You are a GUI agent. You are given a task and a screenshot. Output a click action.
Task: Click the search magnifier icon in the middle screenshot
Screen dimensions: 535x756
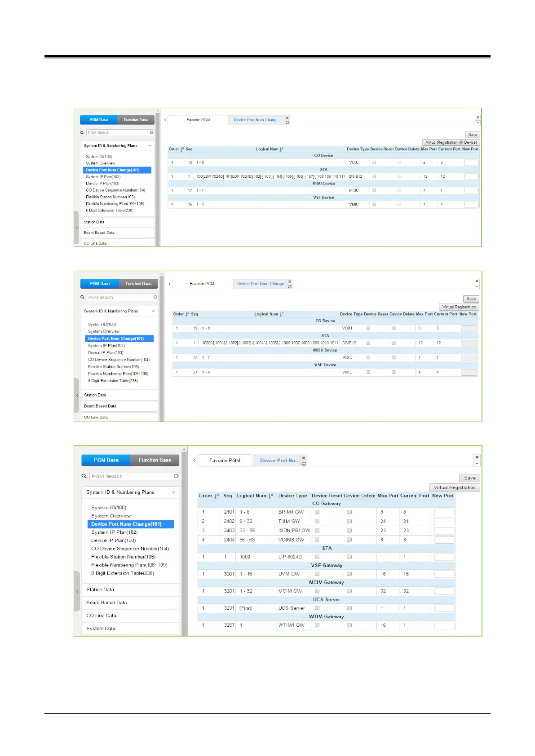(x=83, y=297)
